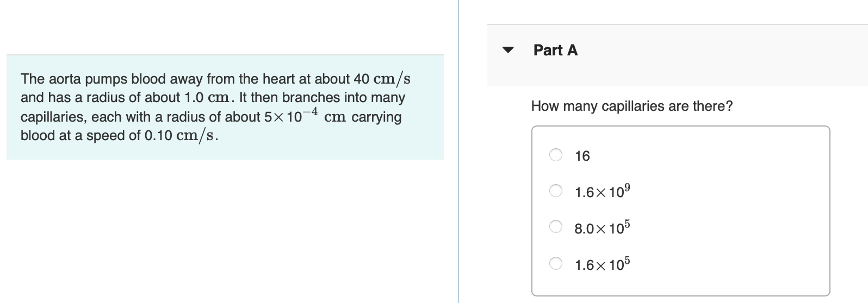Collapse the Part A section triangle

click(509, 50)
